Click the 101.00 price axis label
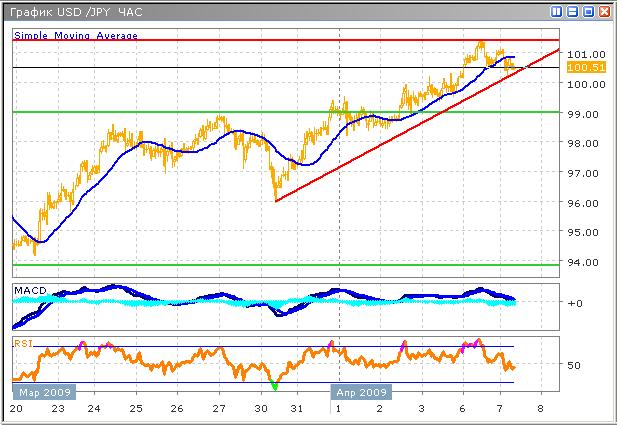Screen dimensions: 617x425 (x=581, y=54)
